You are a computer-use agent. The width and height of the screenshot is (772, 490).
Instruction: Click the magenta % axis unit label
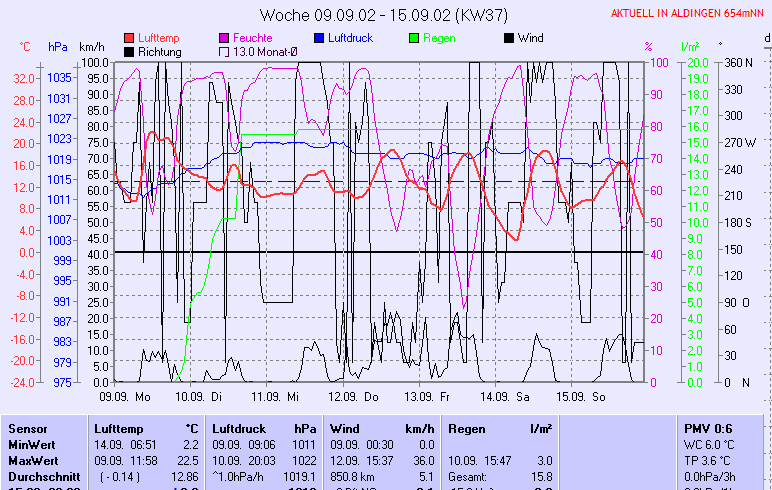pos(648,47)
